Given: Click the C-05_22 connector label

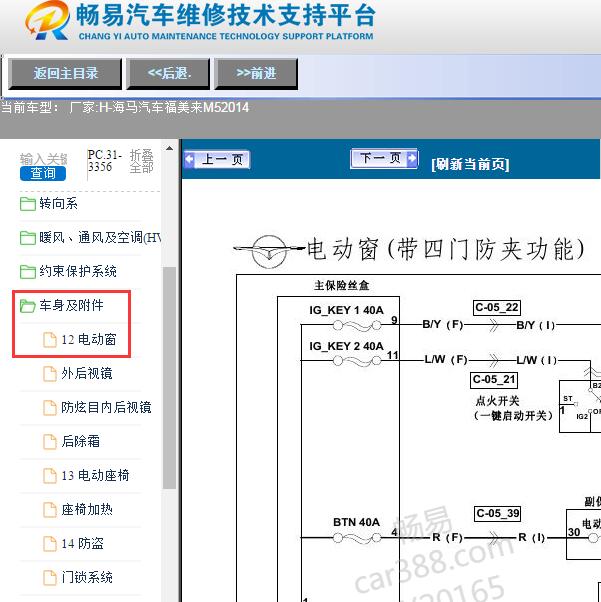Looking at the screenshot, I should (x=497, y=308).
